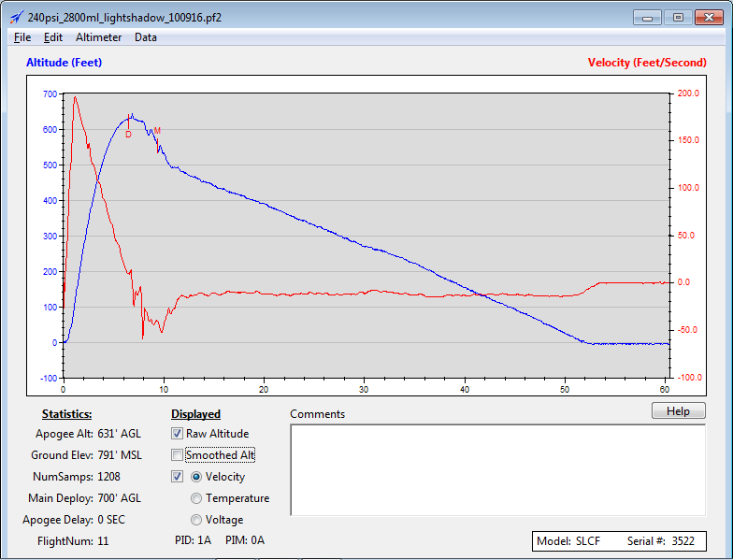The width and height of the screenshot is (733, 560).
Task: Click the Model: SLCF text
Action: 568,541
